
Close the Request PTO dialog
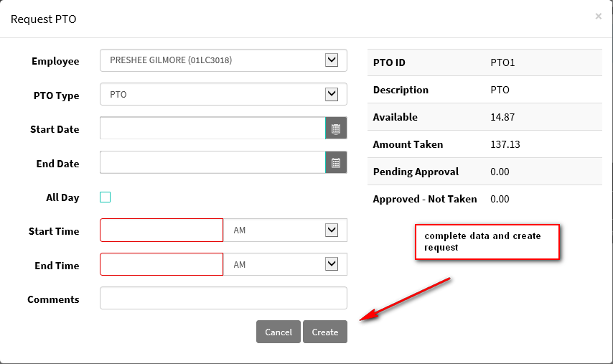click(598, 17)
